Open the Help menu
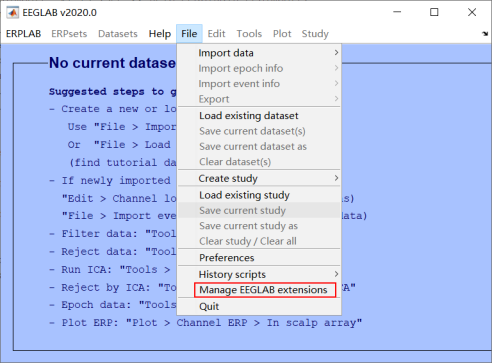The image size is (492, 364). tap(160, 34)
